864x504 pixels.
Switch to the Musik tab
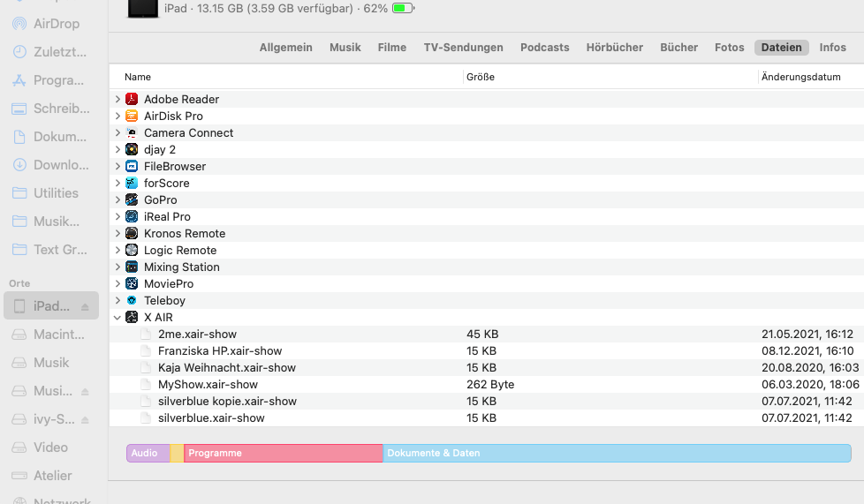[x=345, y=48]
